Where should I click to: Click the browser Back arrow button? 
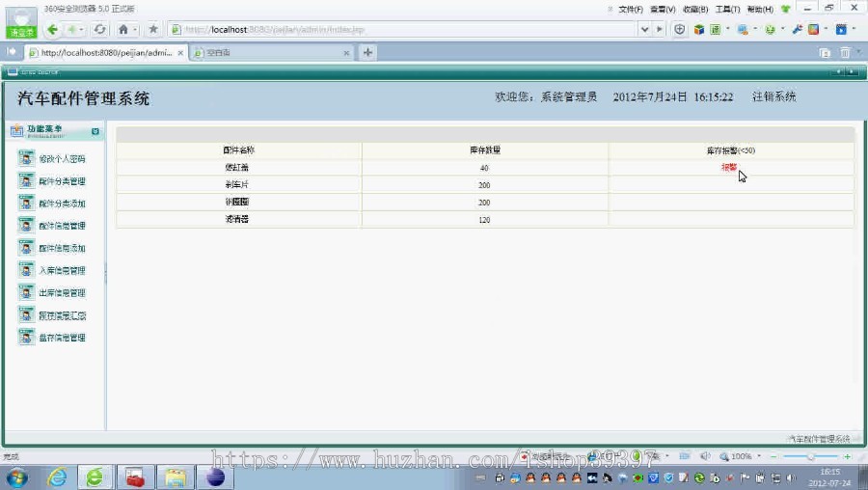(x=53, y=29)
